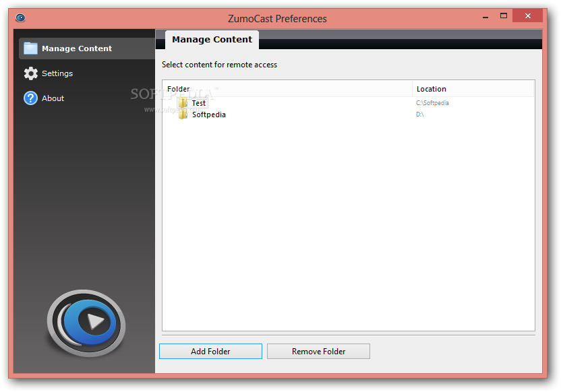Click the Test folder icon
Screen dimensions: 561x392
(183, 103)
